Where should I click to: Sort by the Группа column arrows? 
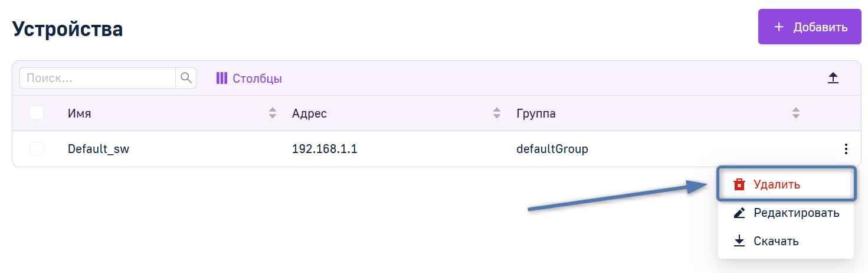coord(795,113)
